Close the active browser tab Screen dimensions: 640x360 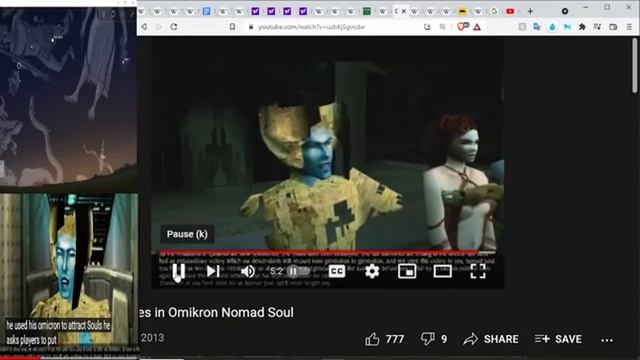404,11
